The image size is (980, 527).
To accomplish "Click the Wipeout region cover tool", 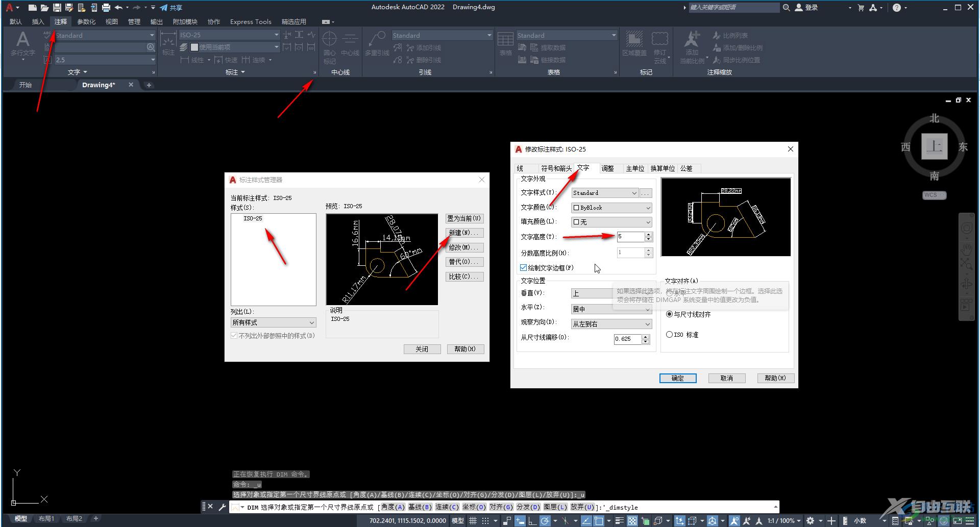I will (x=634, y=43).
